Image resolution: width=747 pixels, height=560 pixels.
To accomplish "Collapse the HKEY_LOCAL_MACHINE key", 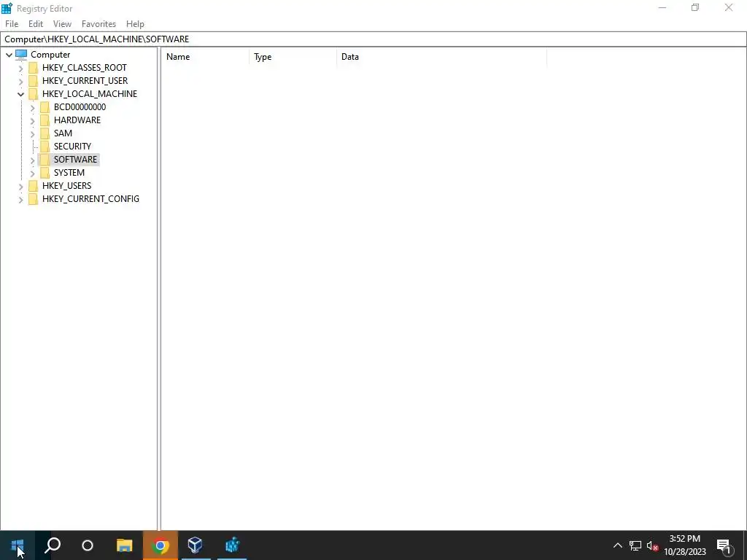I will point(20,94).
